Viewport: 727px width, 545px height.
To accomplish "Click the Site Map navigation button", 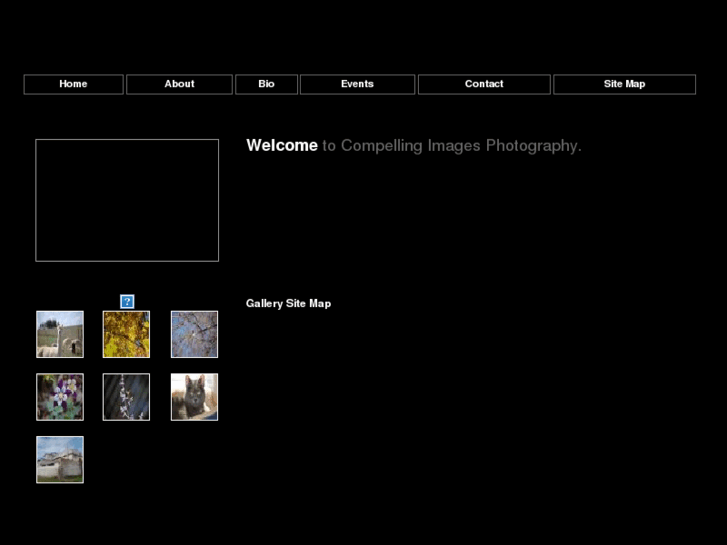I will pyautogui.click(x=624, y=84).
